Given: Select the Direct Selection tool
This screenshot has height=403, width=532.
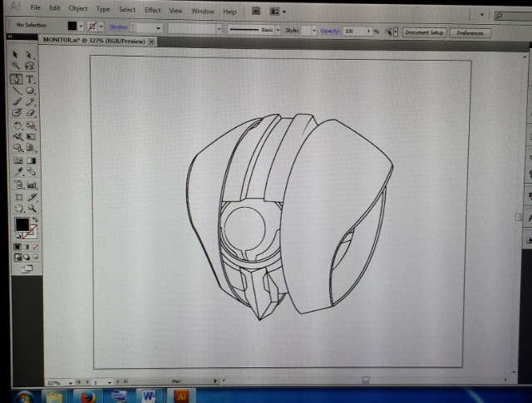Looking at the screenshot, I should [x=29, y=55].
